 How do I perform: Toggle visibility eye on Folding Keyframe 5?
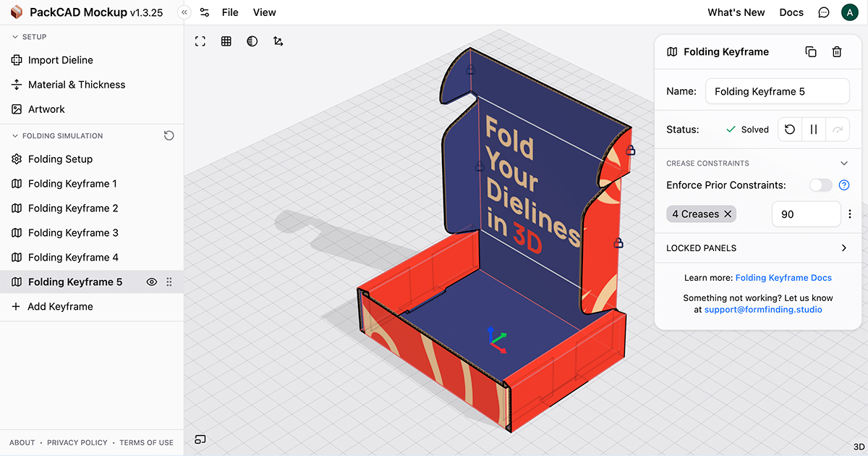(x=152, y=282)
